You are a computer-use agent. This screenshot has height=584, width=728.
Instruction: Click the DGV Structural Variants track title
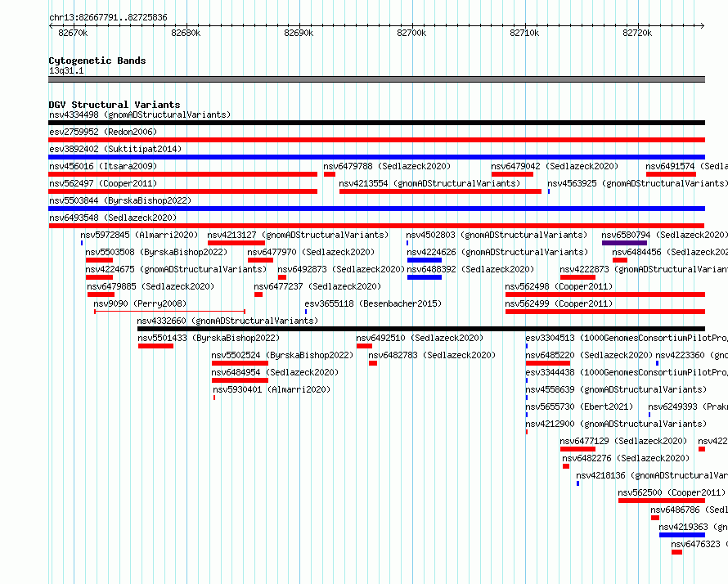(115, 105)
